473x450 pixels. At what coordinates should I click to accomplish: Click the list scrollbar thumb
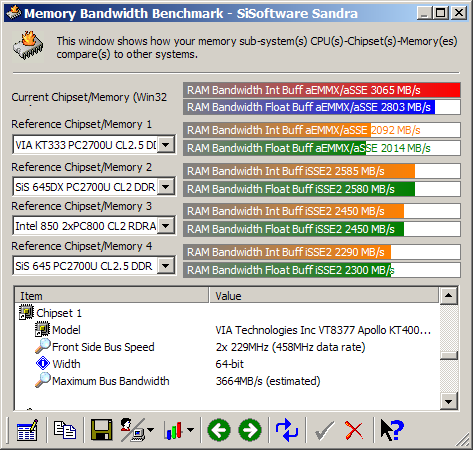pos(448,355)
